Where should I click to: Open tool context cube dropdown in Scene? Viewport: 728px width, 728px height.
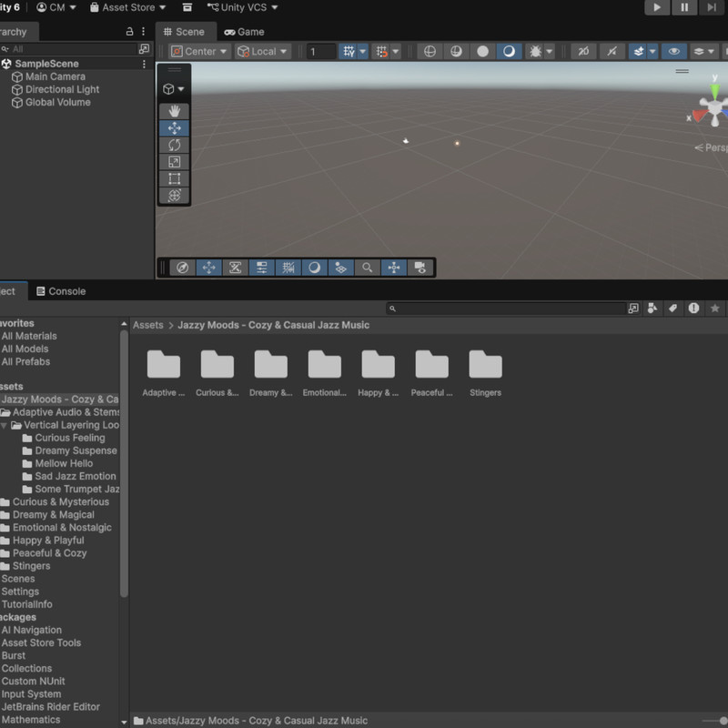tap(174, 88)
